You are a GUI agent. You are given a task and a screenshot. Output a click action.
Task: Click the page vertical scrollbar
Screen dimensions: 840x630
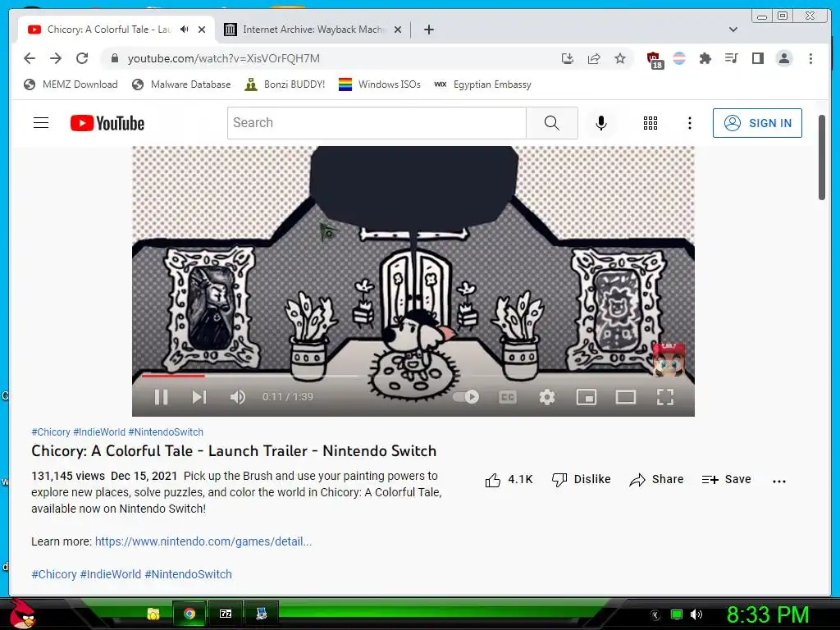pos(822,157)
